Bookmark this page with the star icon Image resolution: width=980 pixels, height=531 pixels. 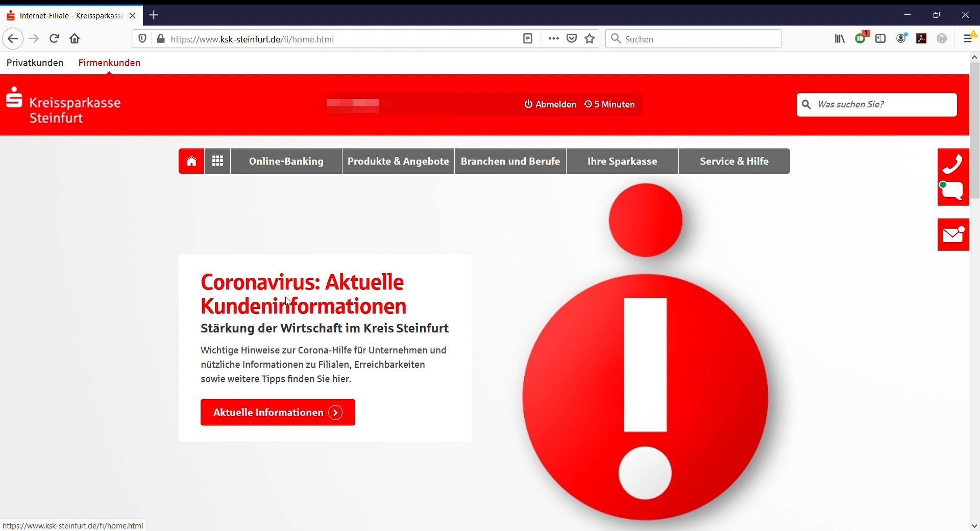[x=590, y=39]
